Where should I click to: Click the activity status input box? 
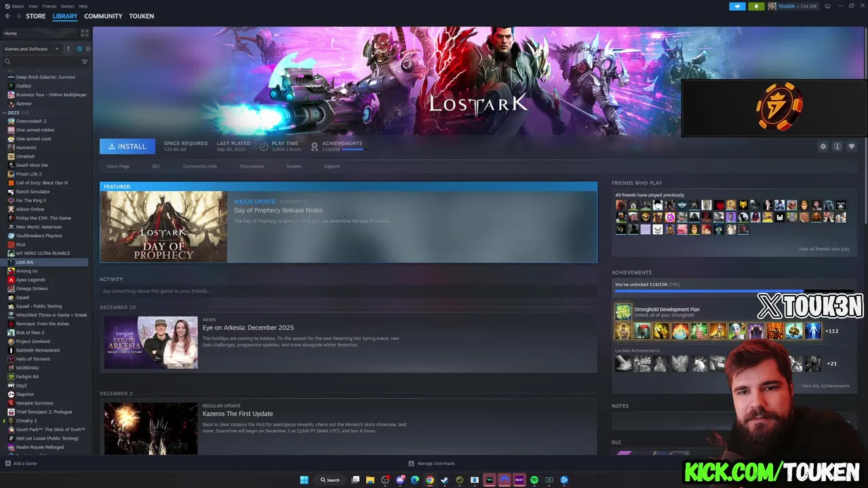click(x=349, y=291)
